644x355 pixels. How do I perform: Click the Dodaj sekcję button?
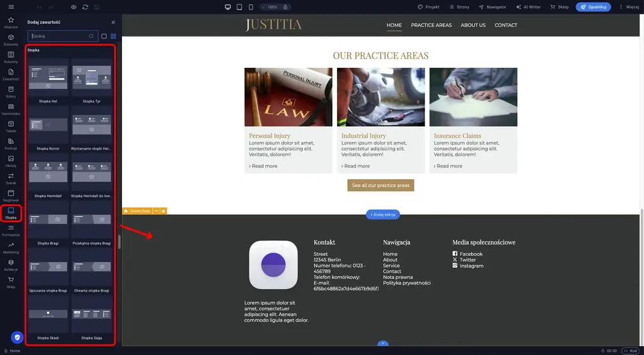[x=383, y=215]
